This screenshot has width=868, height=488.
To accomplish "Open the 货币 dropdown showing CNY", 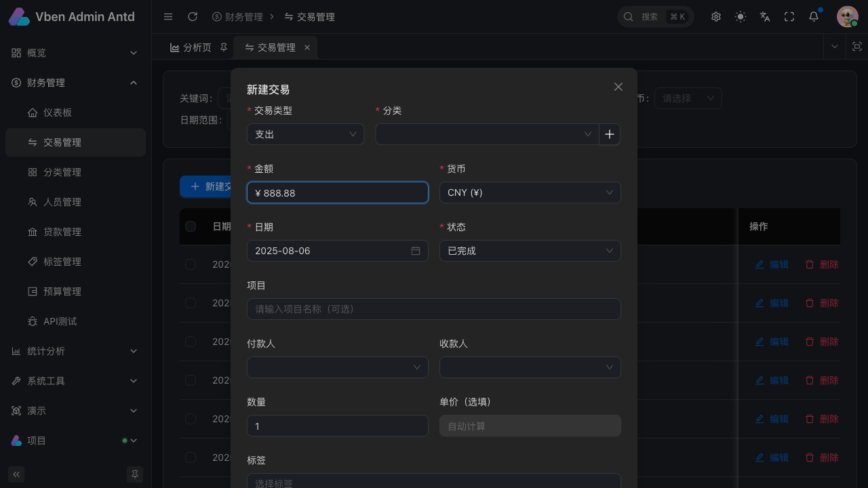I will tap(530, 192).
